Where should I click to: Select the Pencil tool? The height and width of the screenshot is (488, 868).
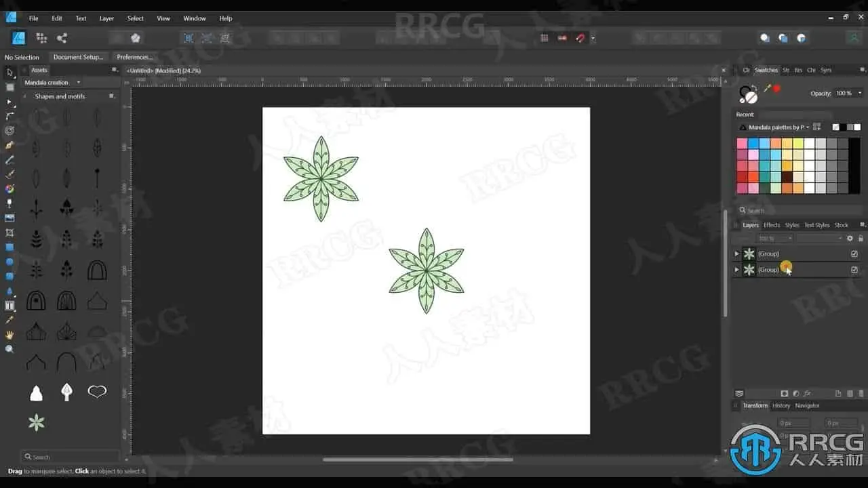click(x=9, y=160)
